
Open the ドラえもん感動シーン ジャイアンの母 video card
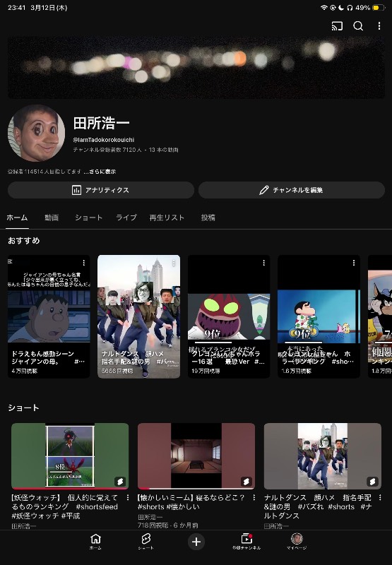click(x=49, y=316)
